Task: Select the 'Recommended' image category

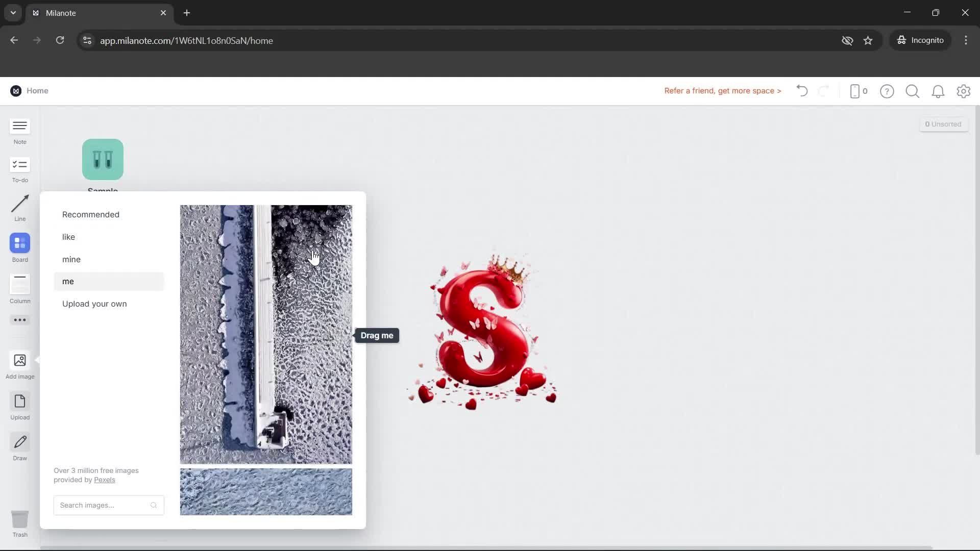Action: (x=91, y=214)
